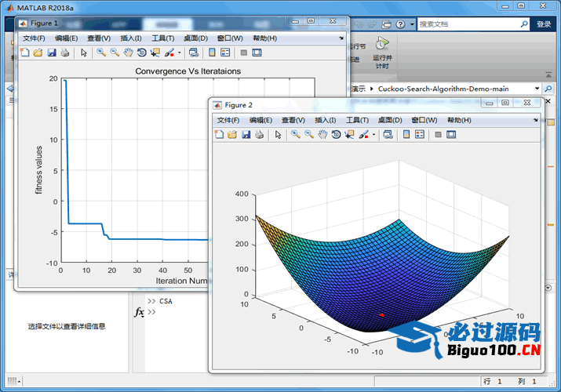
Task: Open MATLAB help question mark icon
Action: (400, 24)
